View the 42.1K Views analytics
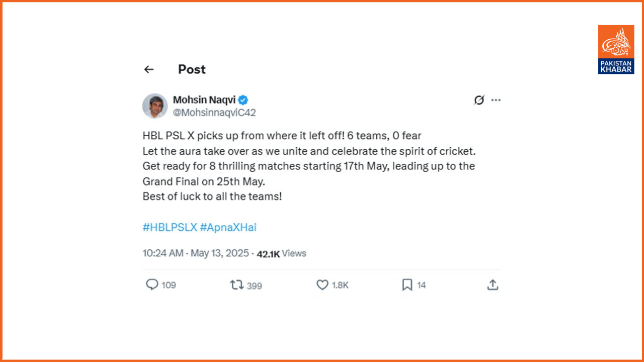644x362 pixels. (x=281, y=254)
